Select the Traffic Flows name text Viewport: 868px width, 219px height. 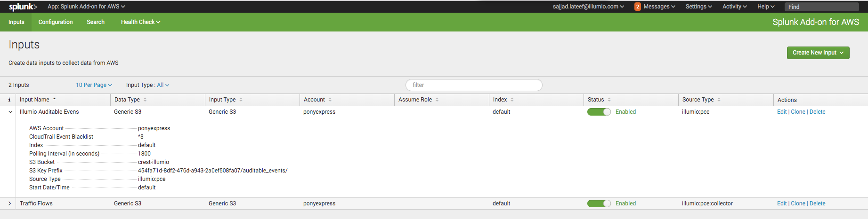pos(36,203)
